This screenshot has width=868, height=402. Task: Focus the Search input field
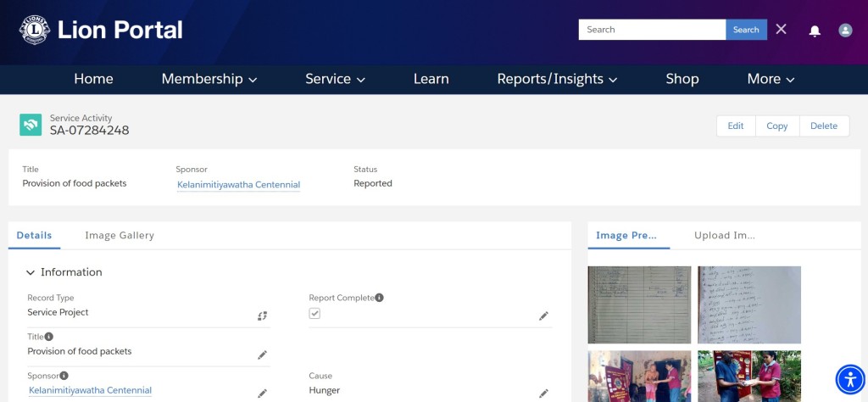[x=652, y=30]
